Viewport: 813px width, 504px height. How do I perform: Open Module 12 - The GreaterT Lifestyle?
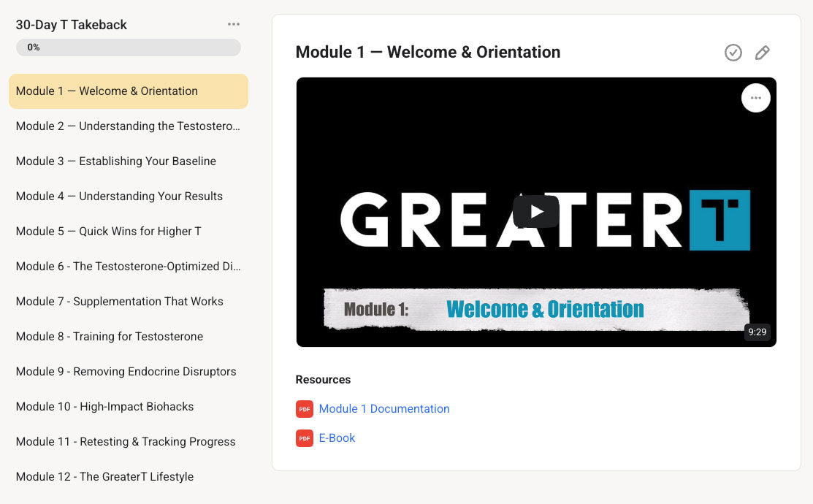coord(104,477)
